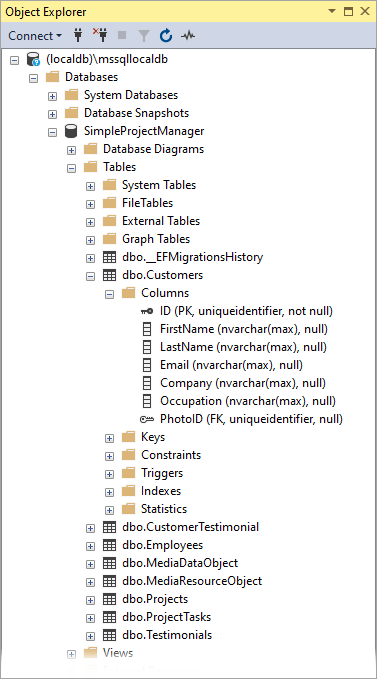Collapse the (localdb)\mssqllocaldb server node

15,60
